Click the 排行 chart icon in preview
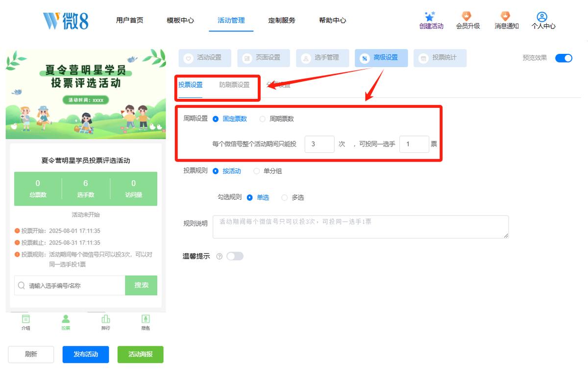Viewport: 588px width, 380px height. tap(105, 319)
